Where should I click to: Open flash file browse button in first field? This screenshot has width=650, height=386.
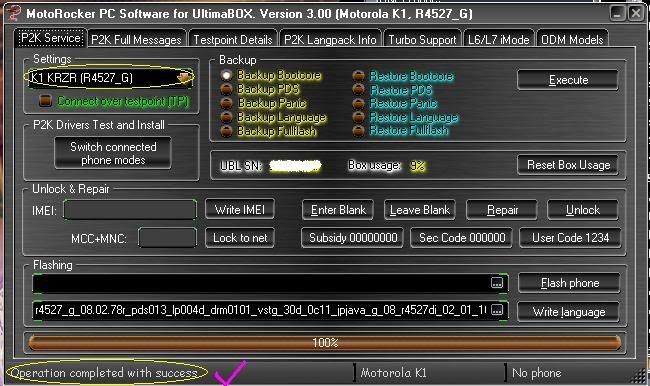(x=497, y=283)
